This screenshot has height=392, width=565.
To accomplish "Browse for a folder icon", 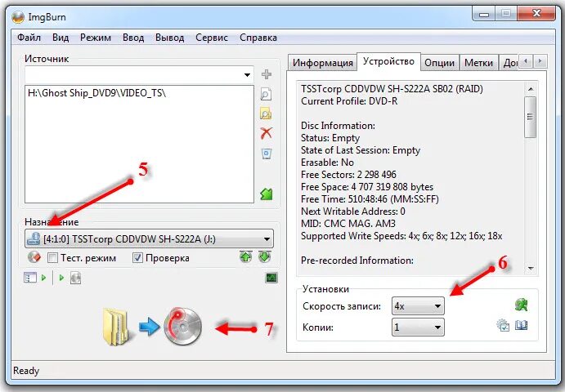I will point(266,114).
